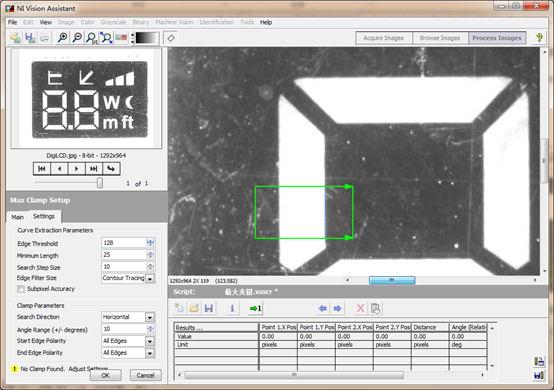Select the Zoom Out tool
This screenshot has height=390, width=554.
coord(77,38)
